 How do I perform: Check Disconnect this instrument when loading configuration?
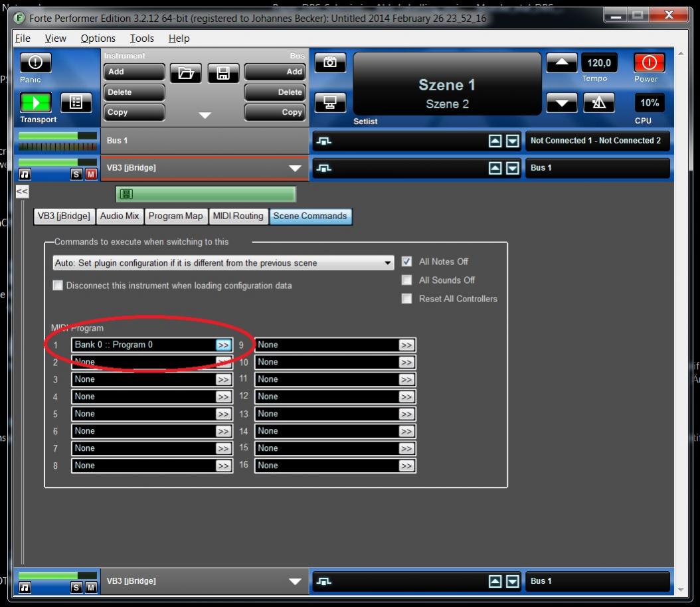point(58,285)
